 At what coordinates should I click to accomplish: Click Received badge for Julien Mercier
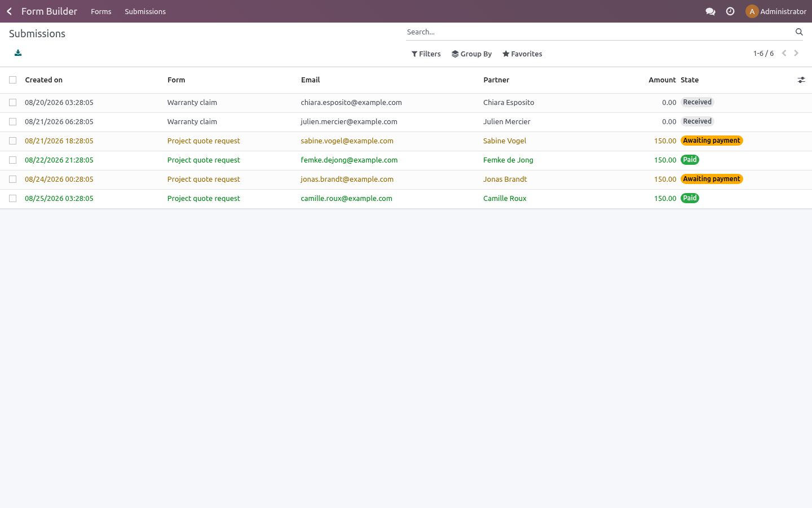[x=698, y=121]
